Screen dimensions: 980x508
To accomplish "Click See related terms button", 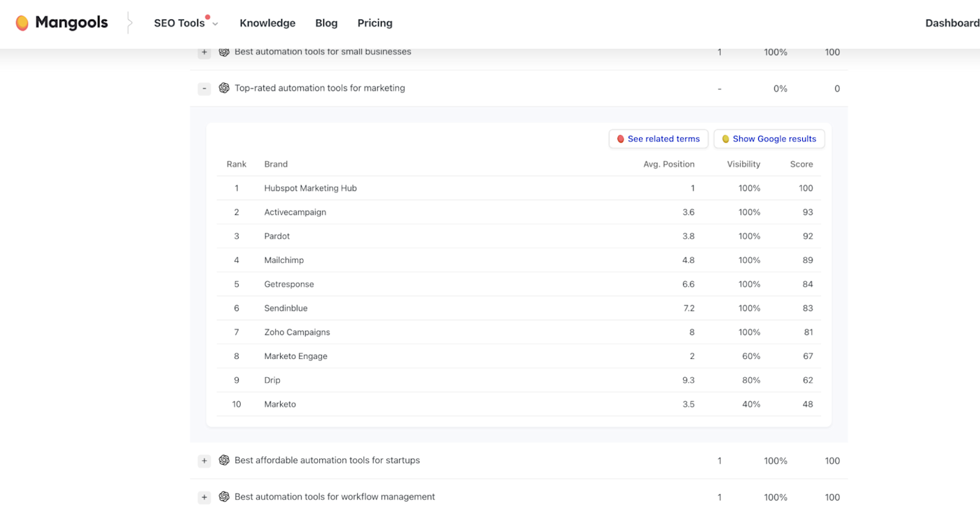I will 659,139.
